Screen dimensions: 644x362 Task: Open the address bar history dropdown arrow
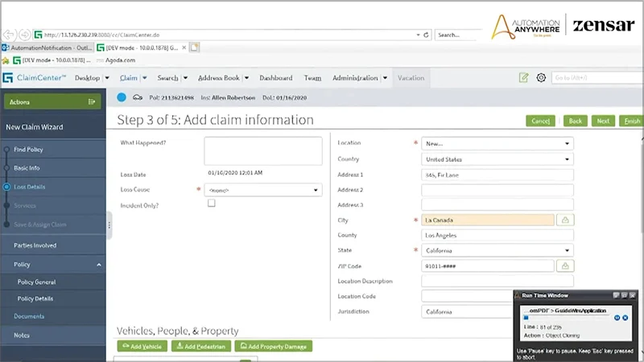click(418, 35)
